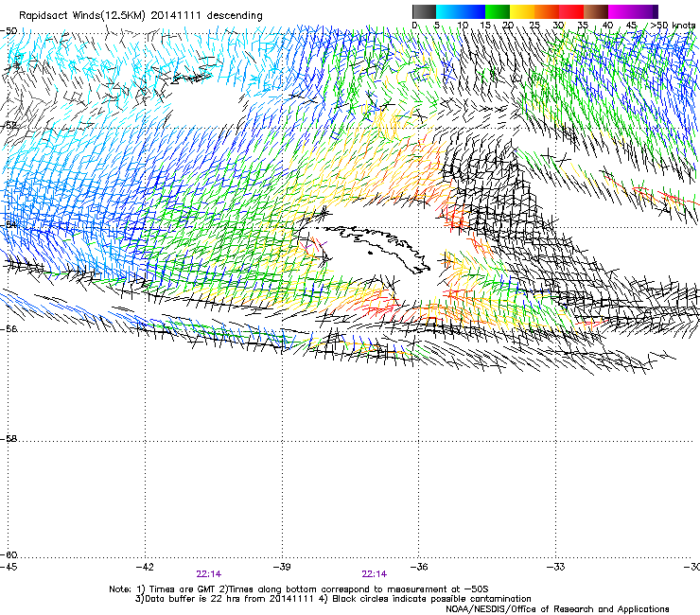This screenshot has width=700, height=615.
Task: Click the '10' legend scale label
Action: click(x=463, y=25)
